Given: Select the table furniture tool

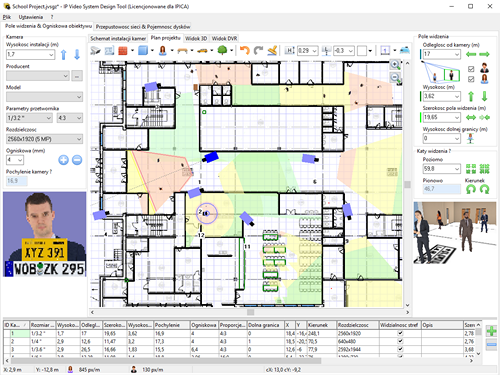Looking at the screenshot, I should click(182, 51).
